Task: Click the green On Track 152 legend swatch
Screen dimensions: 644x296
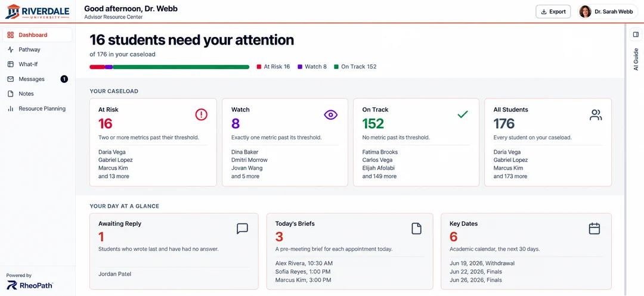Action: pyautogui.click(x=336, y=67)
